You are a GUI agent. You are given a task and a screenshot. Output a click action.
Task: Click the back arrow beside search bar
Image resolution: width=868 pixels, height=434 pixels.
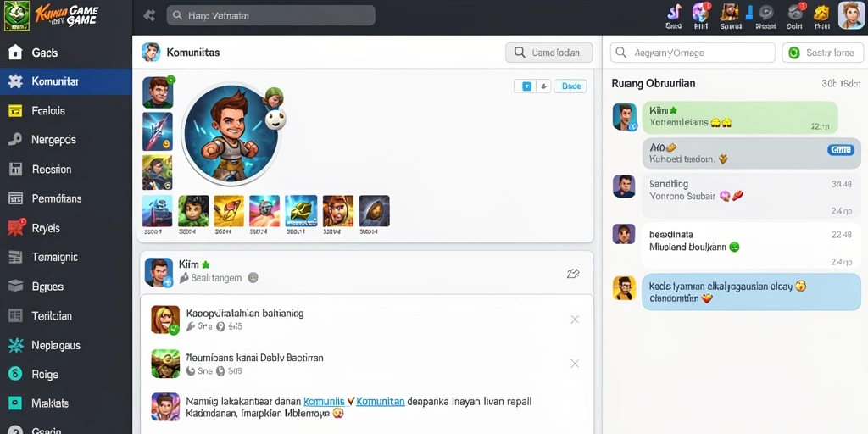[149, 15]
